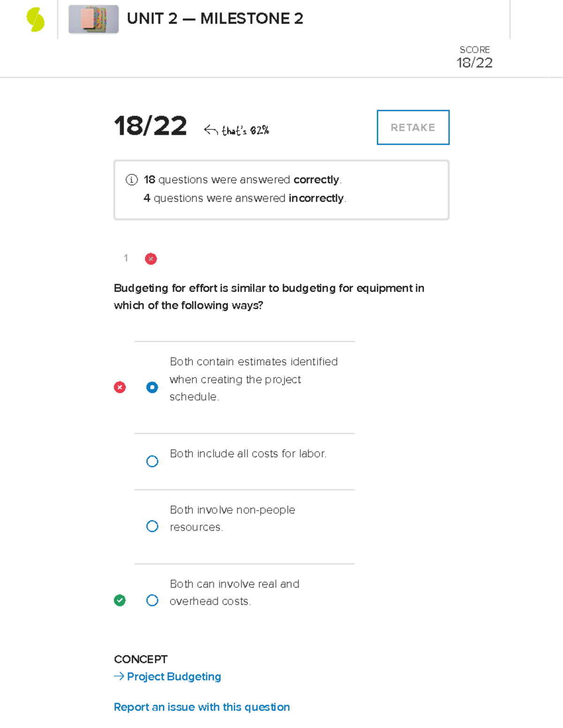
Task: Select the 'Both include all costs for labor' radio
Action: coord(152,461)
